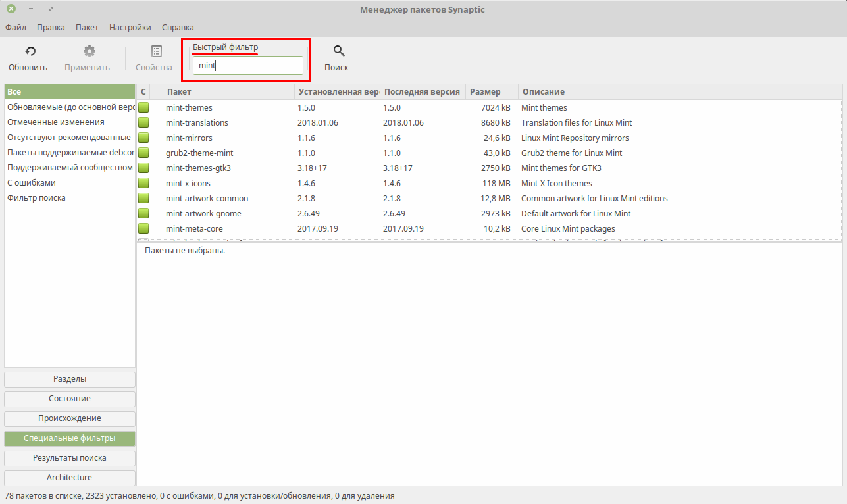Close the Synaptic window
Image resolution: width=847 pixels, height=504 pixels.
point(11,9)
